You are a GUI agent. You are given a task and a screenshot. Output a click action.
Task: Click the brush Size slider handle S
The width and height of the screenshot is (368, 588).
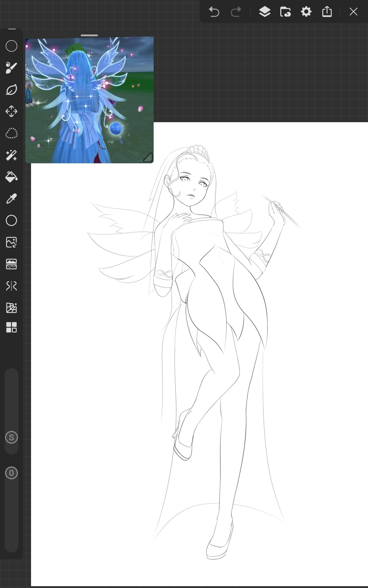click(11, 437)
